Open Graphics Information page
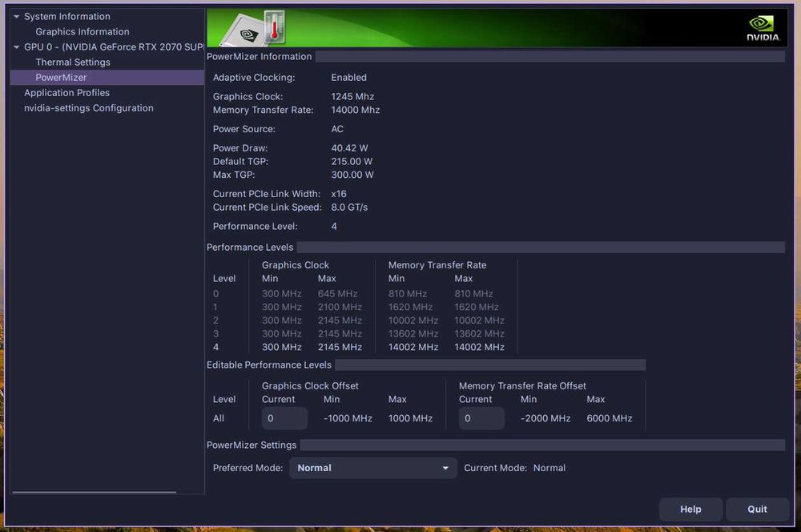 (x=83, y=32)
